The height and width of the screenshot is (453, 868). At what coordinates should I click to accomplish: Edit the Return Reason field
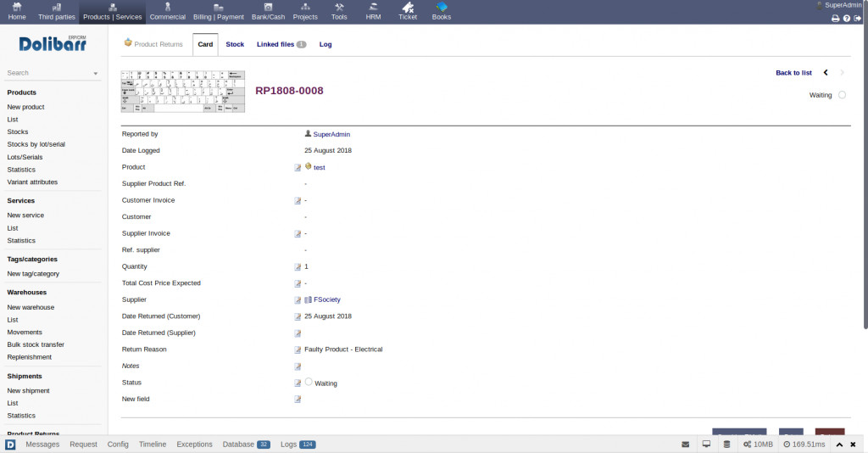[298, 350]
